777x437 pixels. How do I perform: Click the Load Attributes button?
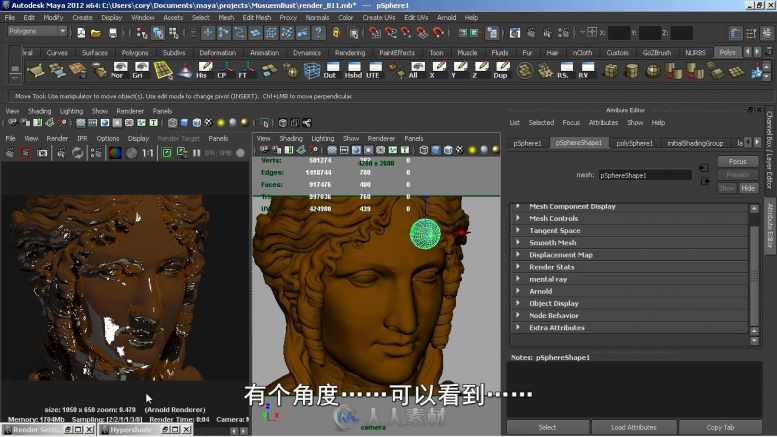633,427
